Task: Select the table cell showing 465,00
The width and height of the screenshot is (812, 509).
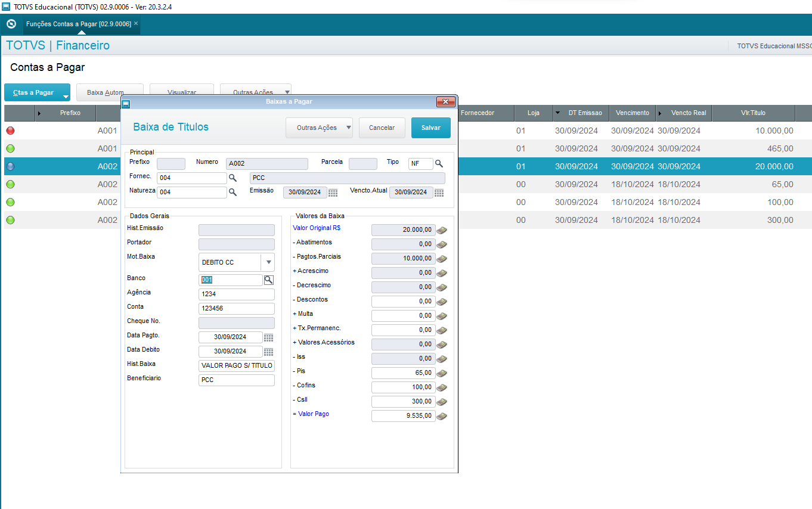Action: click(754, 148)
